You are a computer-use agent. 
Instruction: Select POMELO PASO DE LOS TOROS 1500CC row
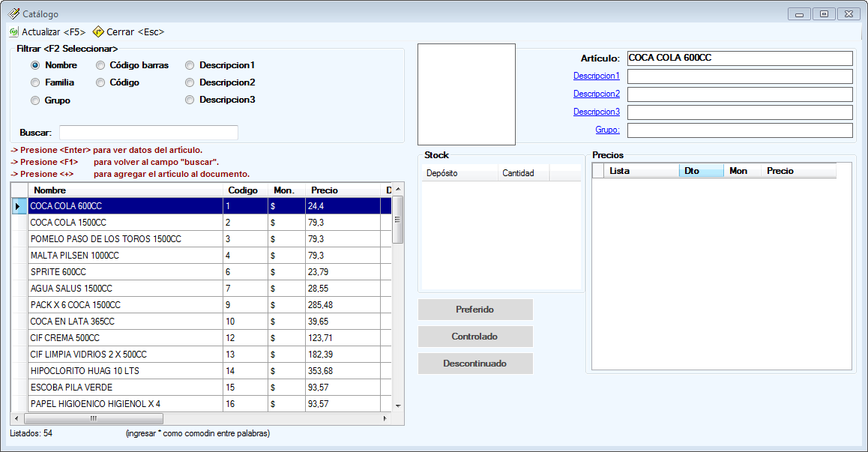pyautogui.click(x=202, y=239)
